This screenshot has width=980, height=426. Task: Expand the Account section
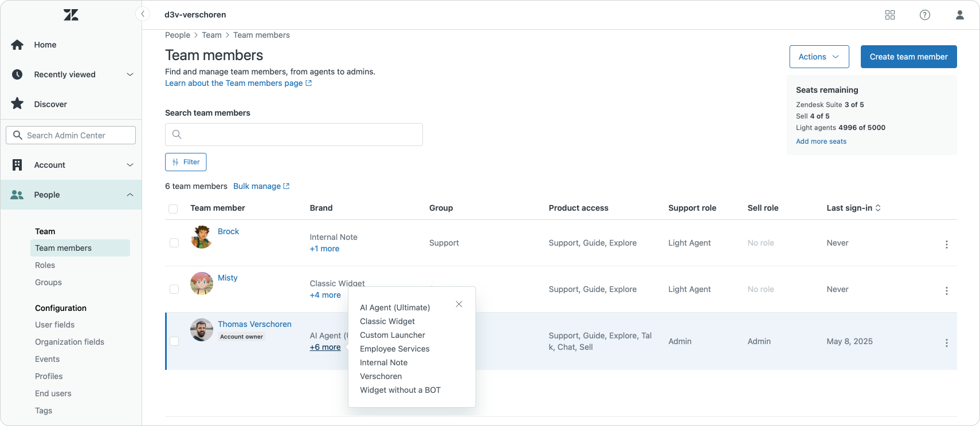71,165
